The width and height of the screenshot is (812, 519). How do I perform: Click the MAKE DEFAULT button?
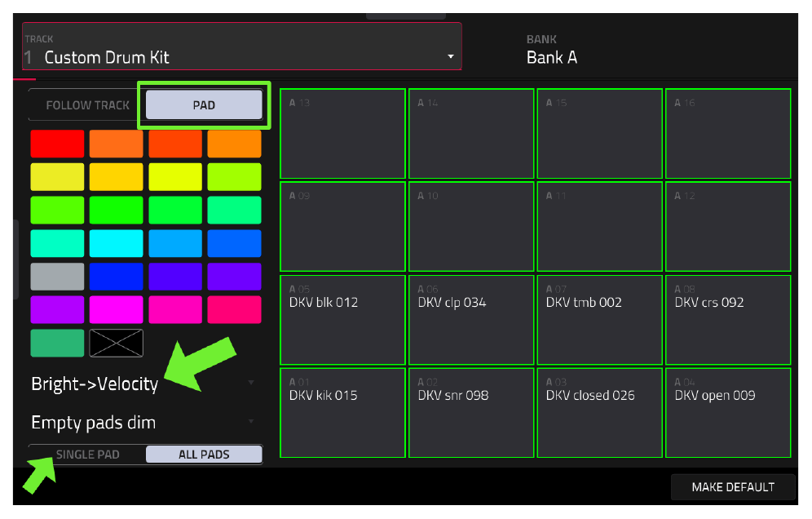(x=733, y=487)
